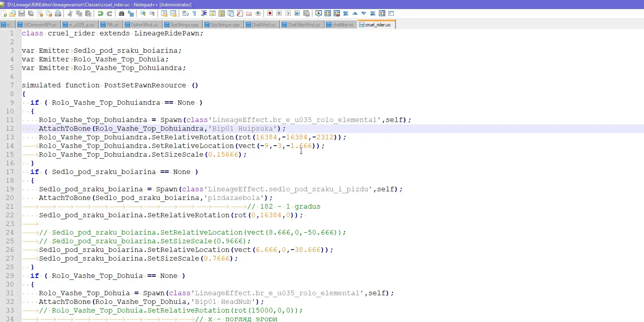
Task: Click the New file toolbar icon
Action: [x=4, y=13]
